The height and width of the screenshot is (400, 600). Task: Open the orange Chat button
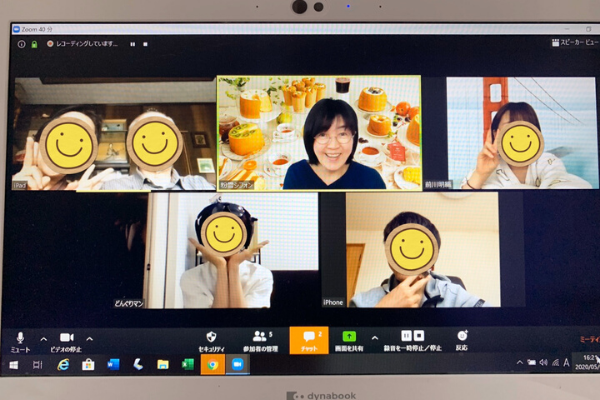click(x=308, y=340)
